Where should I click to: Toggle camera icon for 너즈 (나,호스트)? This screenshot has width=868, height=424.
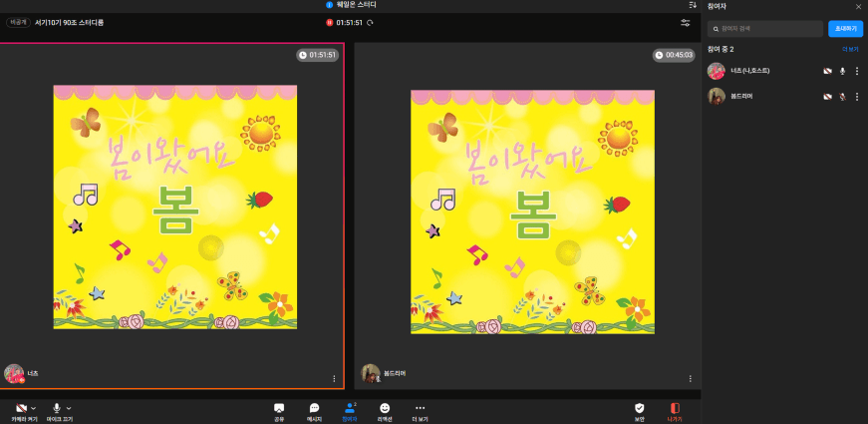pos(827,71)
